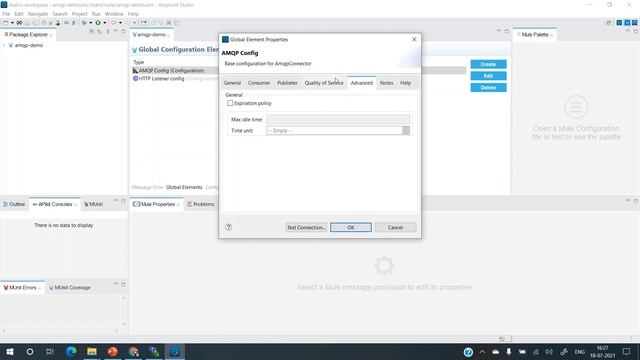This screenshot has height=360, width=640.
Task: Open the Search menu
Action: coord(60,14)
